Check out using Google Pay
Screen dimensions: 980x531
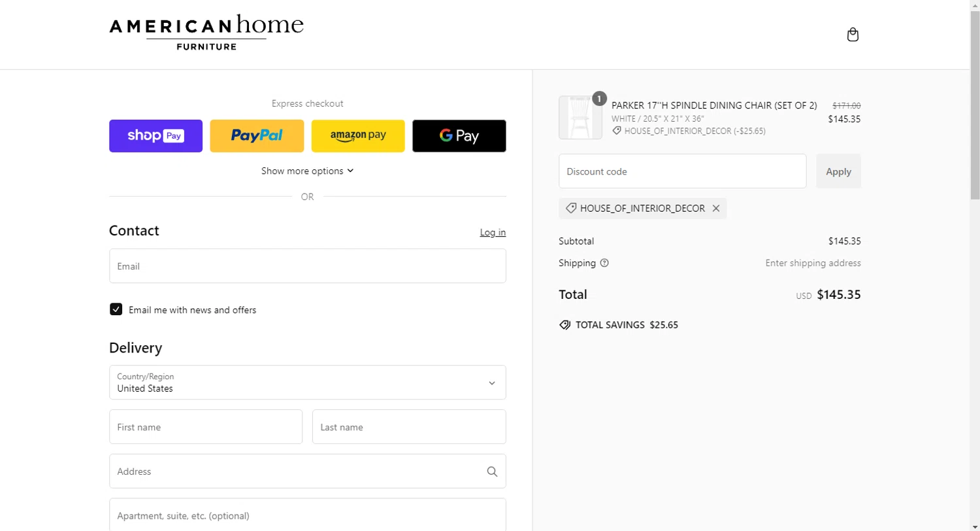[459, 136]
